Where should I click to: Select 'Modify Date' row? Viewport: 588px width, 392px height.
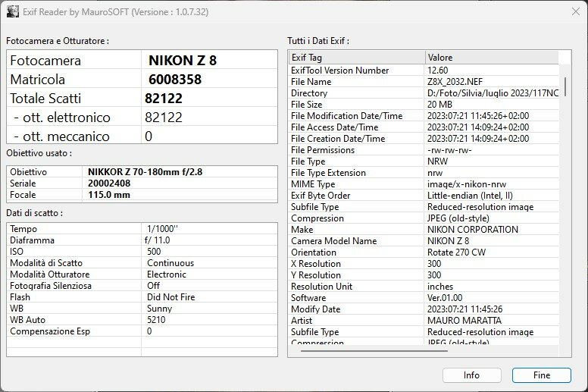coord(424,309)
